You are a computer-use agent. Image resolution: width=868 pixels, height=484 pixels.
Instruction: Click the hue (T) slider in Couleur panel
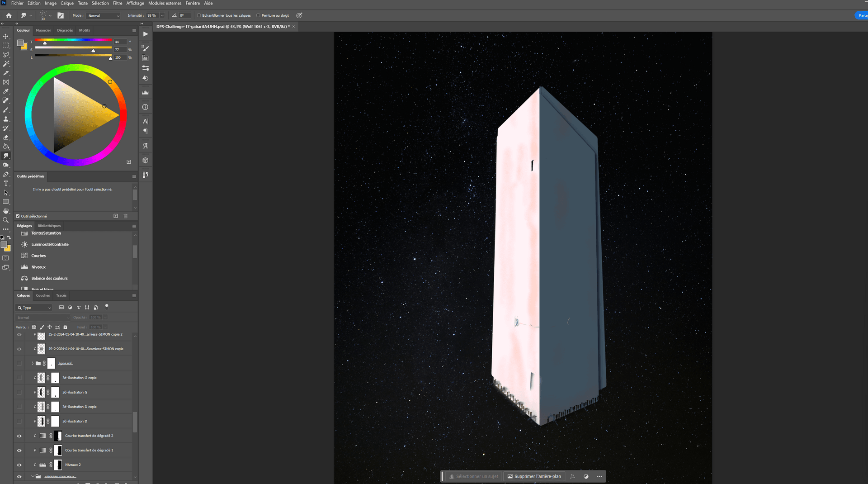(73, 40)
